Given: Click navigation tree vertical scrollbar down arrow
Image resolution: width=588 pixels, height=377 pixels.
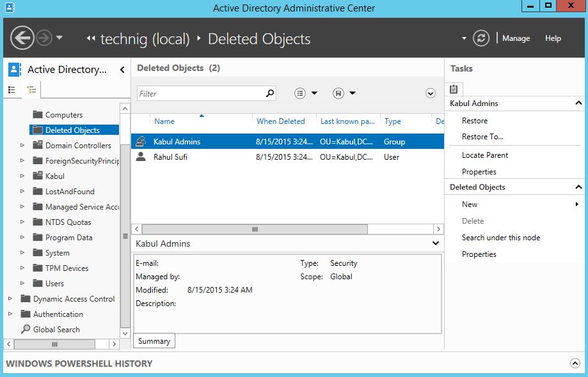Looking at the screenshot, I should (x=125, y=333).
